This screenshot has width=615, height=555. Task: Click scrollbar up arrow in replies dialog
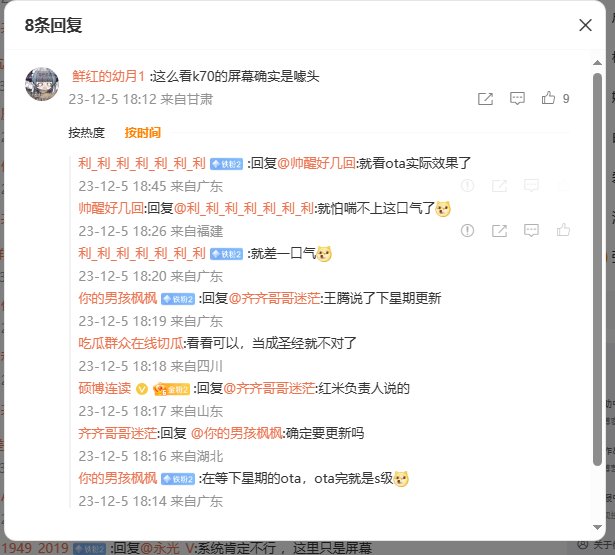[597, 63]
